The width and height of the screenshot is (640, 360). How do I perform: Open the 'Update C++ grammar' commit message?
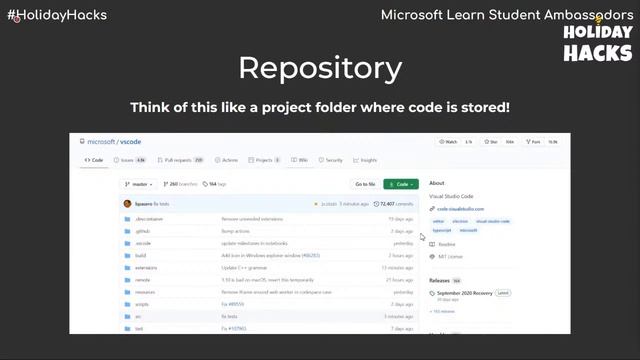244,268
